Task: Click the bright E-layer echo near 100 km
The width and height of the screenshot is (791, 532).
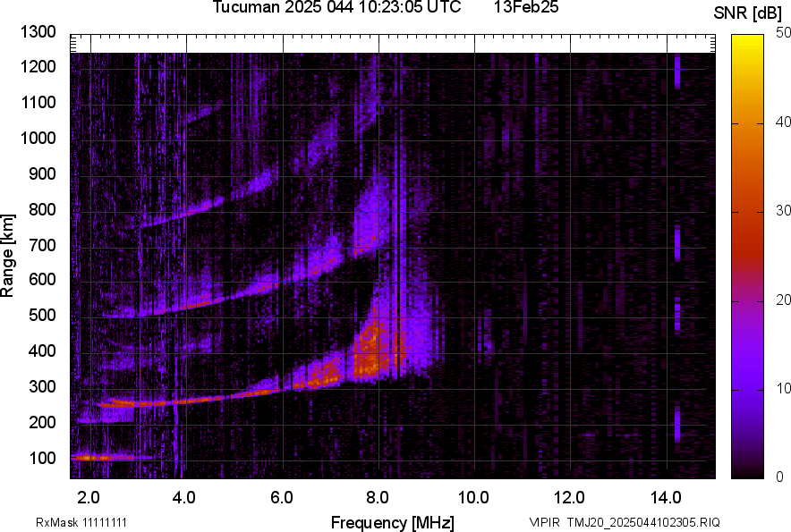Action: tap(104, 458)
